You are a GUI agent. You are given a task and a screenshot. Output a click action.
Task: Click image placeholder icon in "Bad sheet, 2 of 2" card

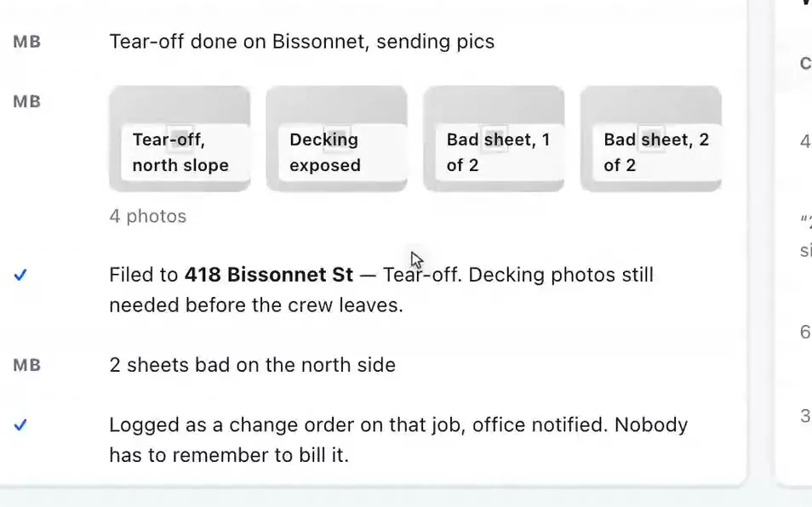[x=651, y=139]
